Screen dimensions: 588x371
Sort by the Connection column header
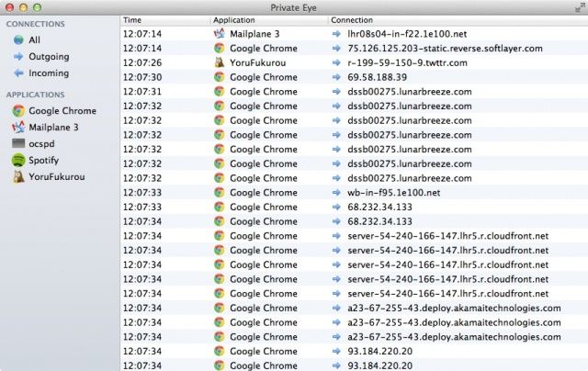[x=457, y=19]
